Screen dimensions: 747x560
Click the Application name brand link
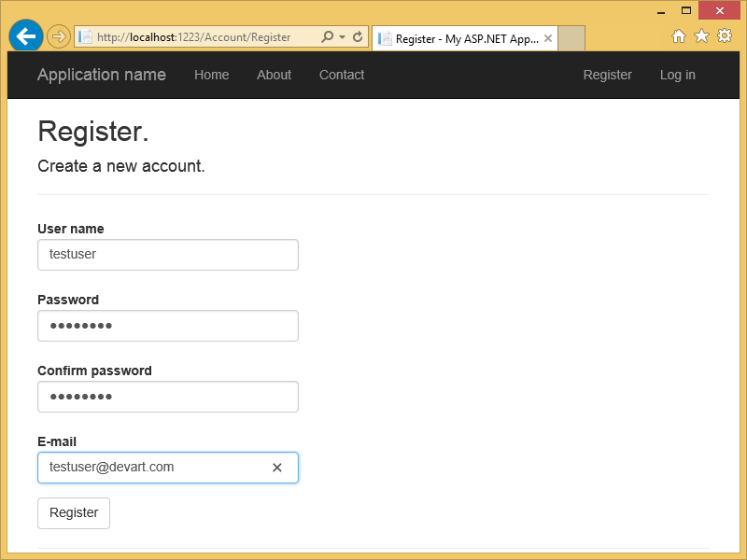[x=102, y=75]
